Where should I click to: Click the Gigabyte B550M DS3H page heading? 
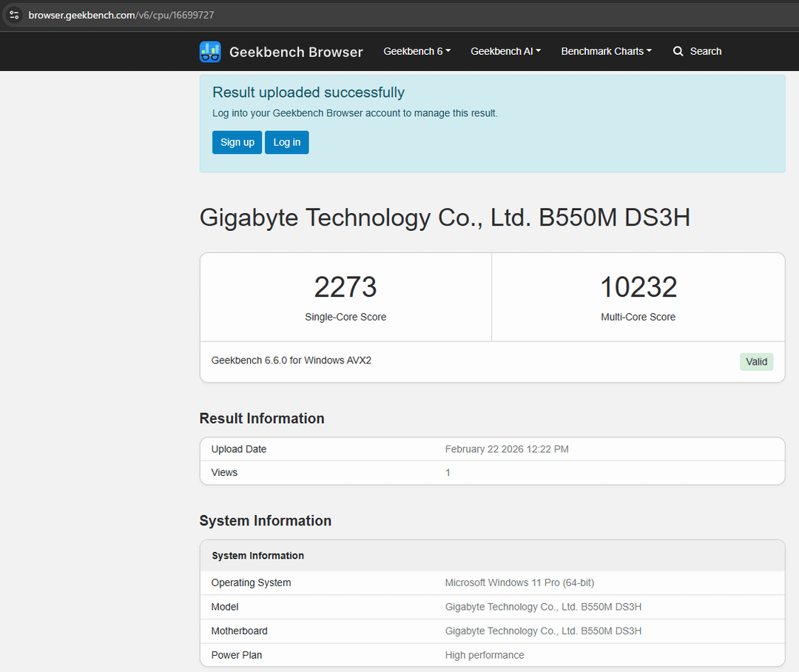(x=445, y=218)
